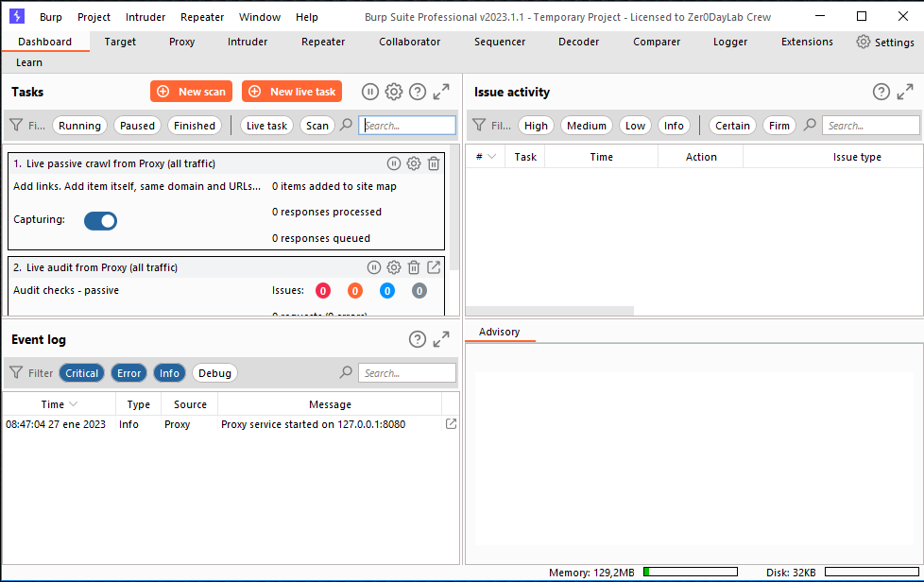The width and height of the screenshot is (924, 582).
Task: Switch to the Collaborator tab
Action: pos(409,42)
